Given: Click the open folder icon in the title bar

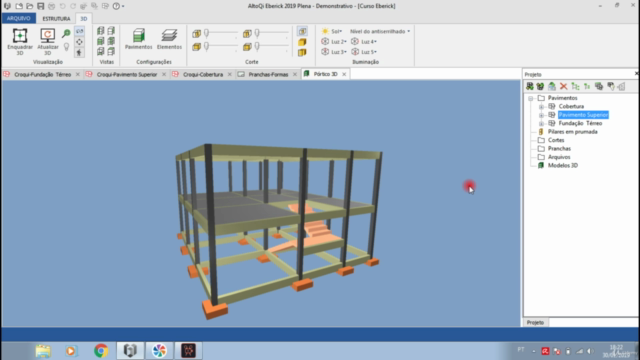Looking at the screenshot, I should (29, 6).
